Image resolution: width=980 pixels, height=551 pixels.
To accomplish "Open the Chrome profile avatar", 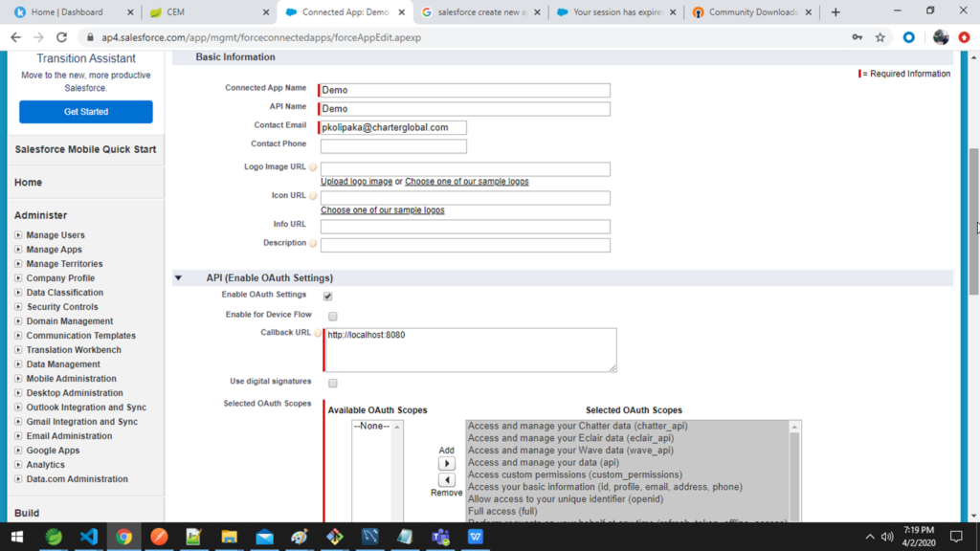I will tap(941, 37).
